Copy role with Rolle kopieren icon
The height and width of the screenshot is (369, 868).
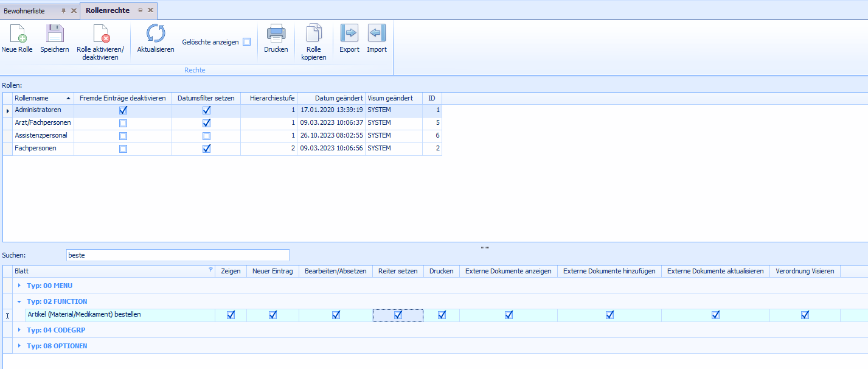point(314,34)
